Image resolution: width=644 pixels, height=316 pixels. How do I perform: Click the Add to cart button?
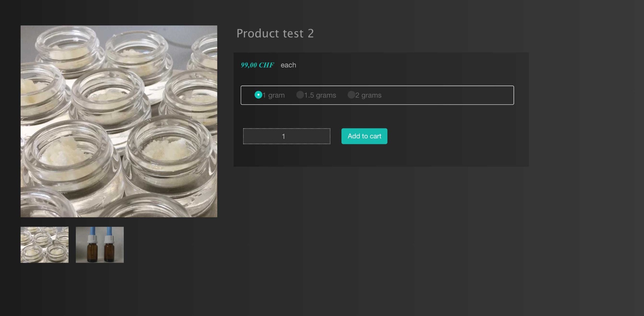coord(364,136)
